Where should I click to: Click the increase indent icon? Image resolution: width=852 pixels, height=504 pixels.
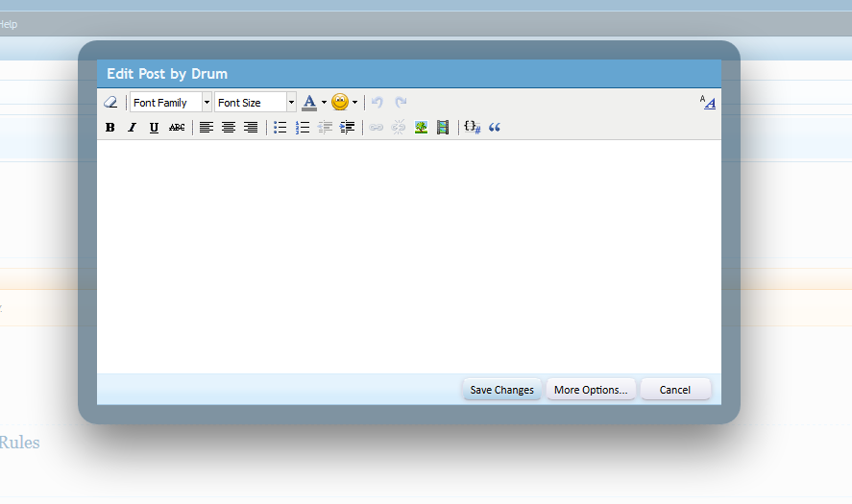pyautogui.click(x=347, y=127)
